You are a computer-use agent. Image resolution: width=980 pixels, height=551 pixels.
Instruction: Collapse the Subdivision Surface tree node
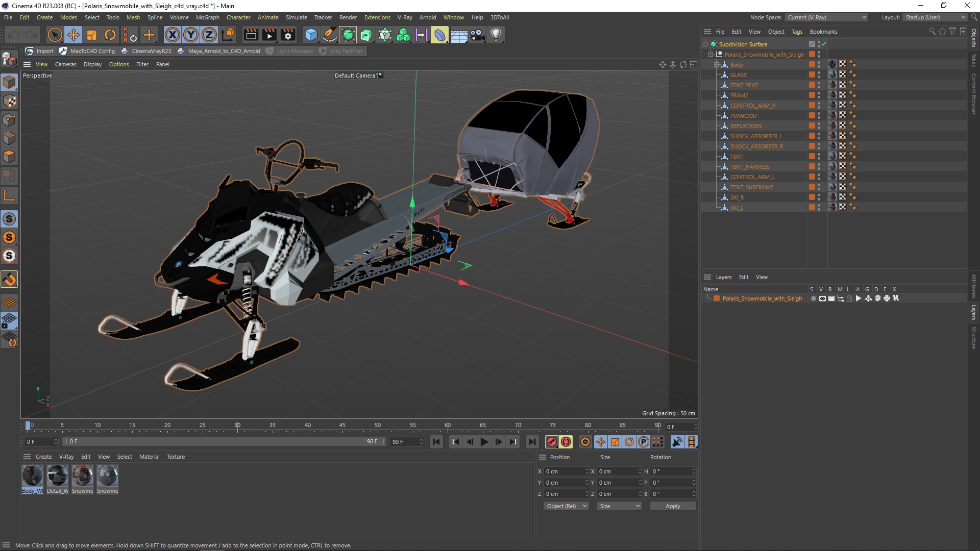pos(705,44)
